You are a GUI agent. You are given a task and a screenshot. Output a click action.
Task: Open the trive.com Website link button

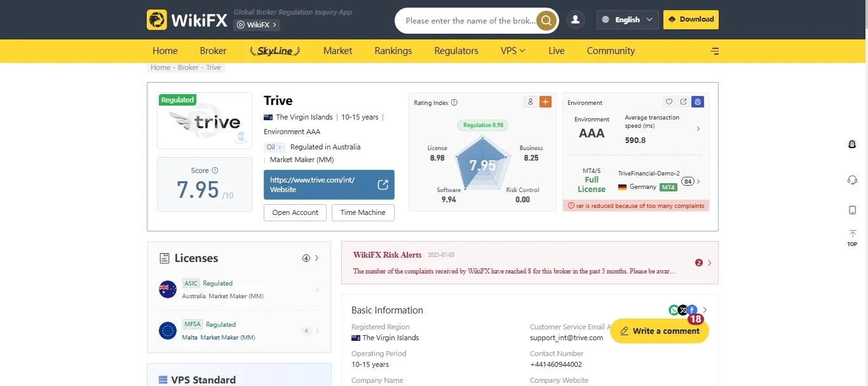point(329,184)
